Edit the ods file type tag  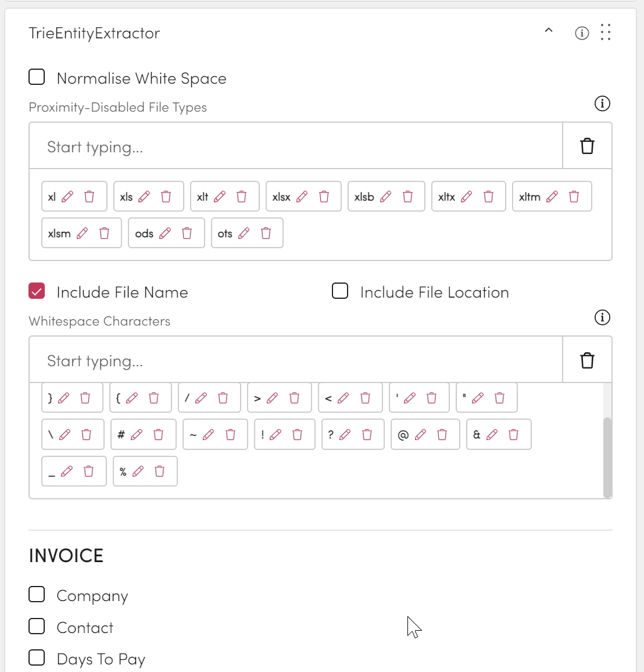165,233
